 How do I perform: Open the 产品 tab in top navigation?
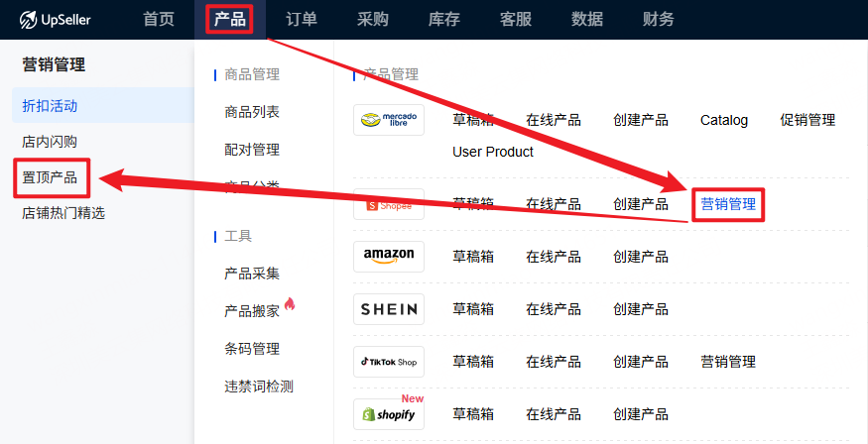point(229,20)
